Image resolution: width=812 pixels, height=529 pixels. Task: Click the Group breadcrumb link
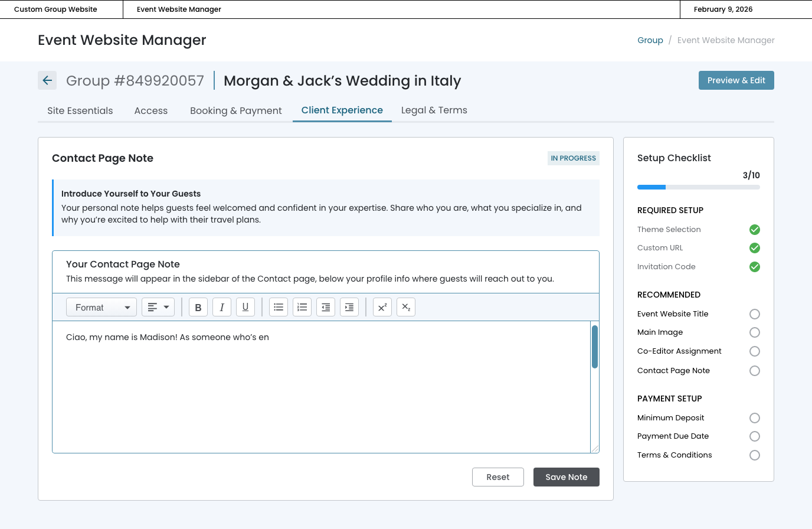pos(650,40)
